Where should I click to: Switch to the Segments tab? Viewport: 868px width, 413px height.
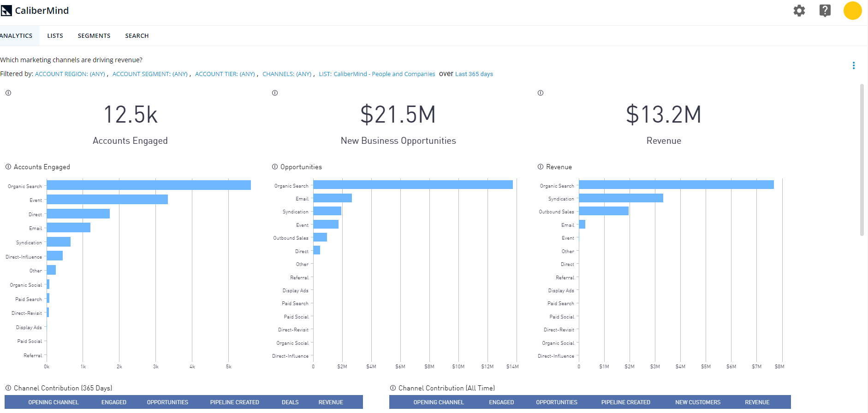coord(94,35)
